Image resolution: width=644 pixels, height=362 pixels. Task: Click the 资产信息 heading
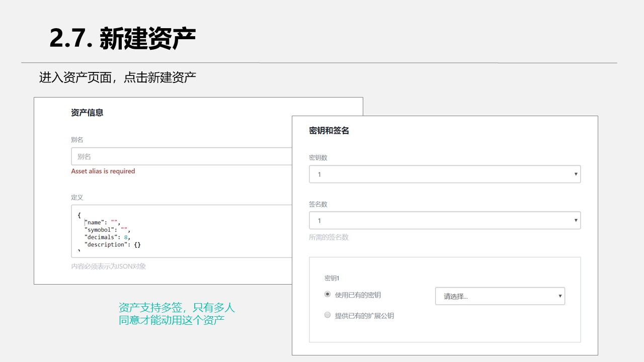pyautogui.click(x=87, y=113)
